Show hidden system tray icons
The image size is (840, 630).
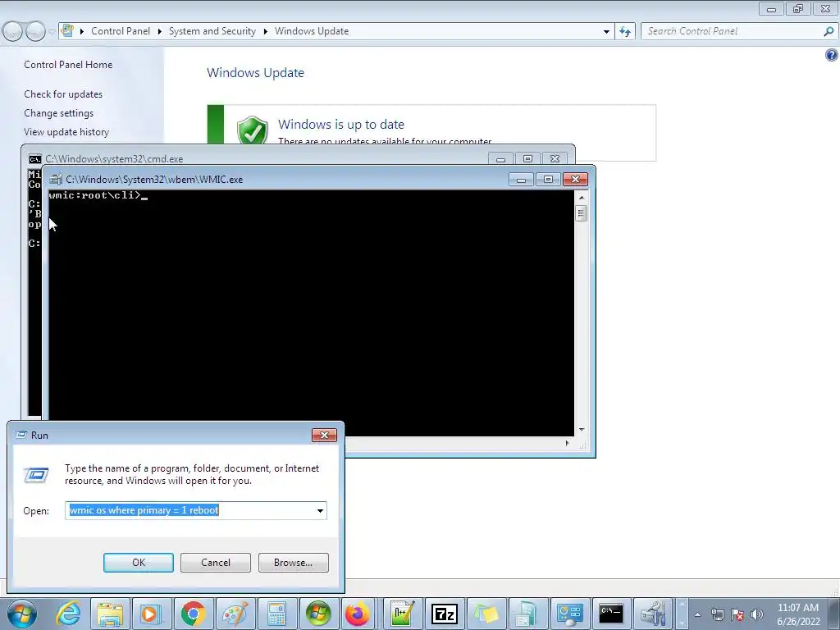[697, 614]
